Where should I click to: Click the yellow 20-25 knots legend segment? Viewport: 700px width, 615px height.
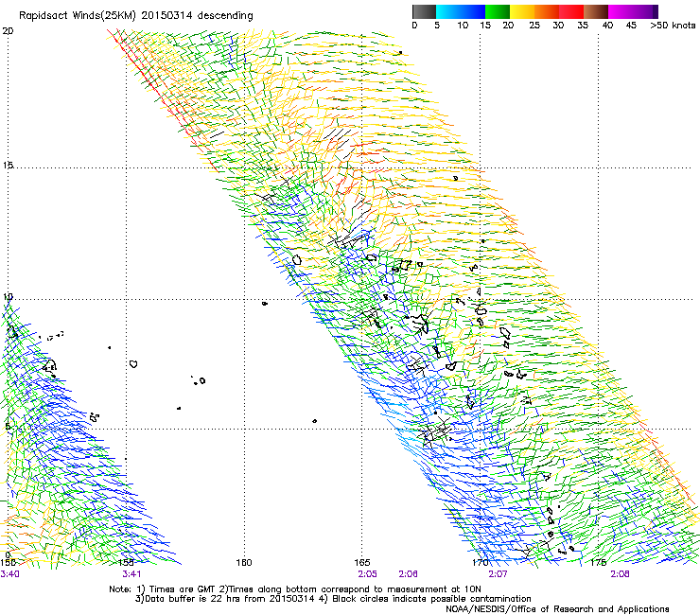(522, 11)
